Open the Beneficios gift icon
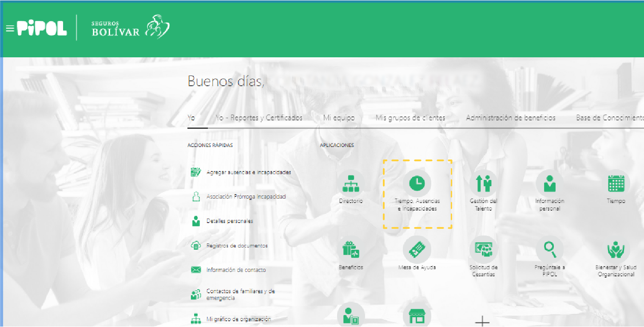This screenshot has height=327, width=644. [x=350, y=250]
